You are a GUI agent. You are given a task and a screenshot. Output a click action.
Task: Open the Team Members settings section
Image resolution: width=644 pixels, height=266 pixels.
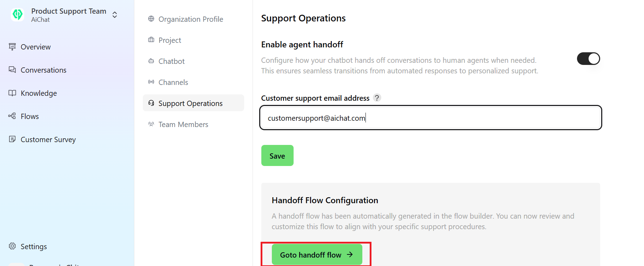(183, 124)
